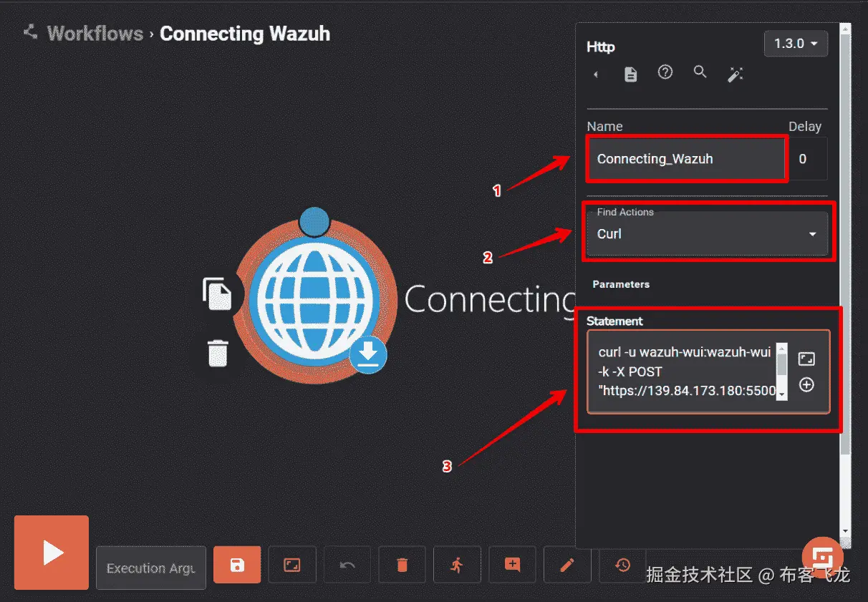The height and width of the screenshot is (602, 868).
Task: Click the help question mark icon
Action: click(x=665, y=72)
